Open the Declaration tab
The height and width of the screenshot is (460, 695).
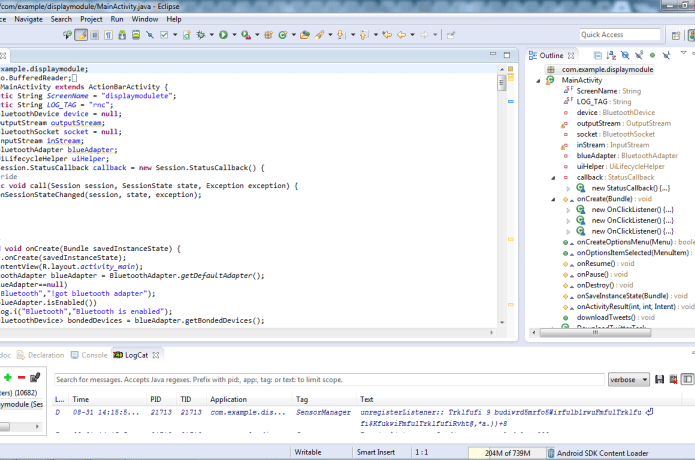(45, 355)
